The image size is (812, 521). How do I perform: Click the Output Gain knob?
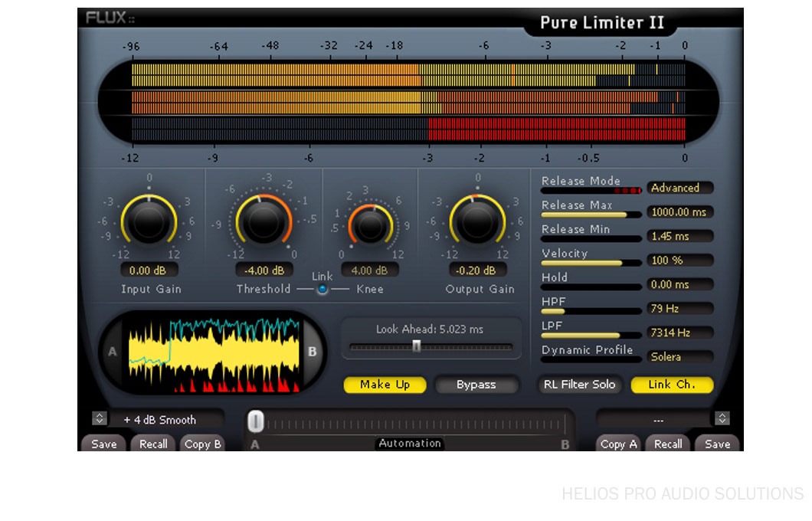(476, 222)
